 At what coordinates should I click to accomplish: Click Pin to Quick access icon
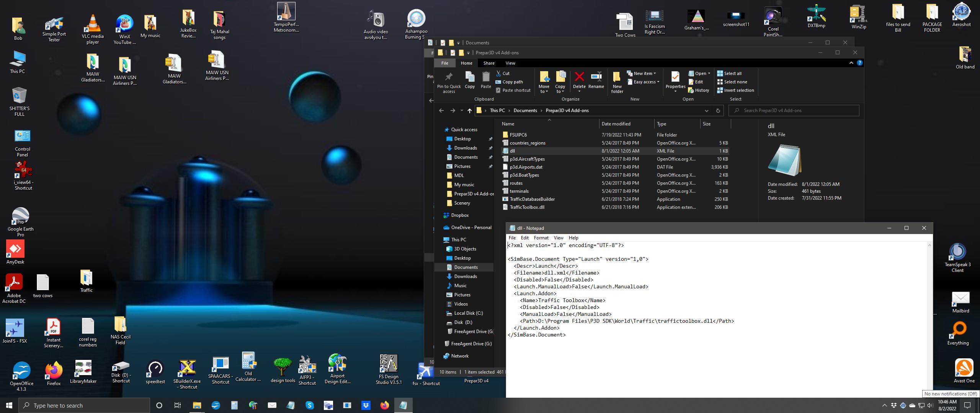click(449, 78)
